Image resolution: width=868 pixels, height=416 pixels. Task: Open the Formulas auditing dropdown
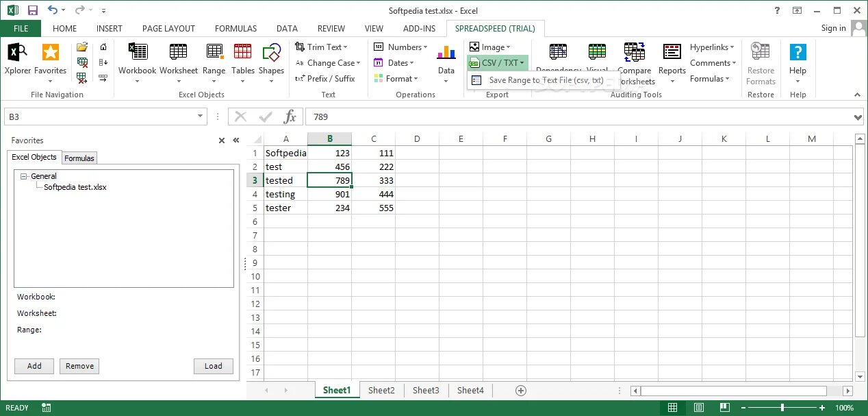[710, 79]
